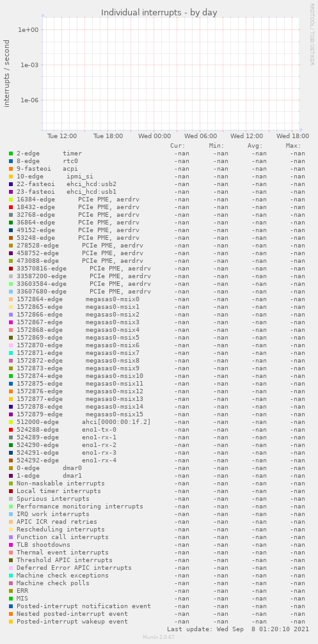318x644 pixels.
Task: Select the 22-fasteoi ehci_hcd:usb2 legend entry
Action: tap(66, 184)
